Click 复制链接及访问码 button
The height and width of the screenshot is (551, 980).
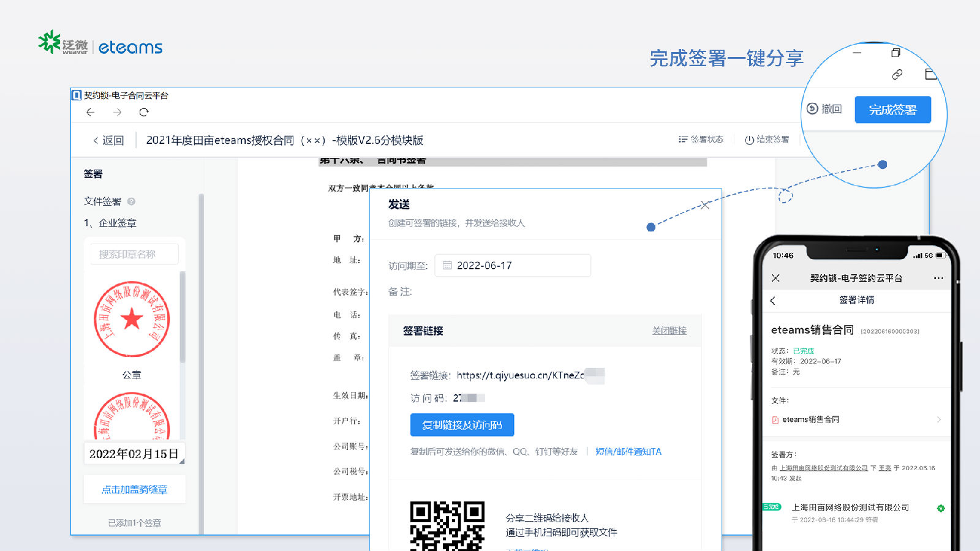tap(462, 425)
